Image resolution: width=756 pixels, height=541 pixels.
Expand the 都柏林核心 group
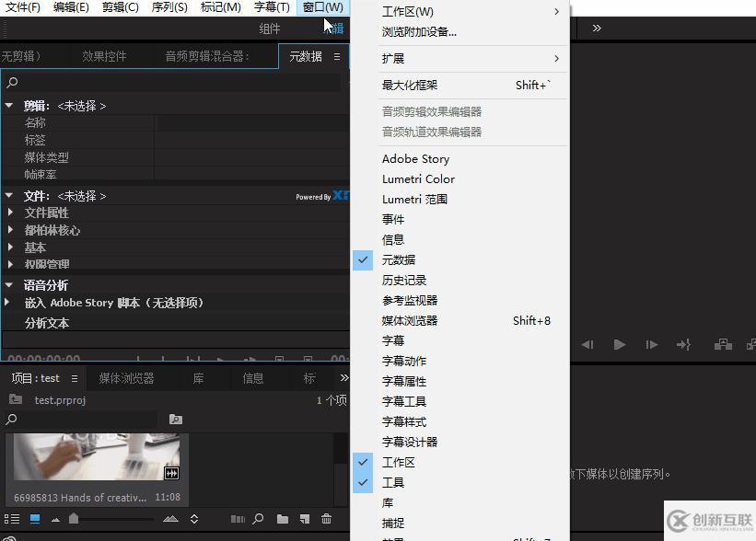click(x=10, y=230)
